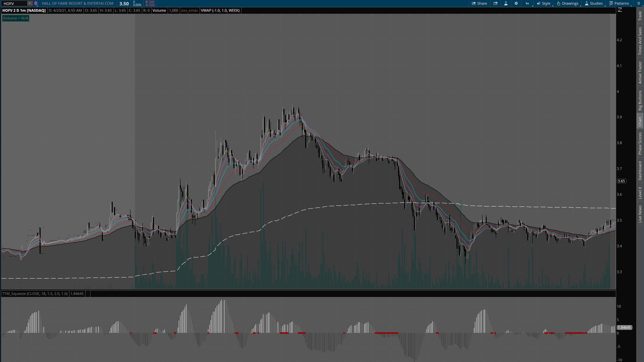Toggle the TTM_Squeeze study label
This screenshot has height=362, width=644.
pyautogui.click(x=35, y=294)
